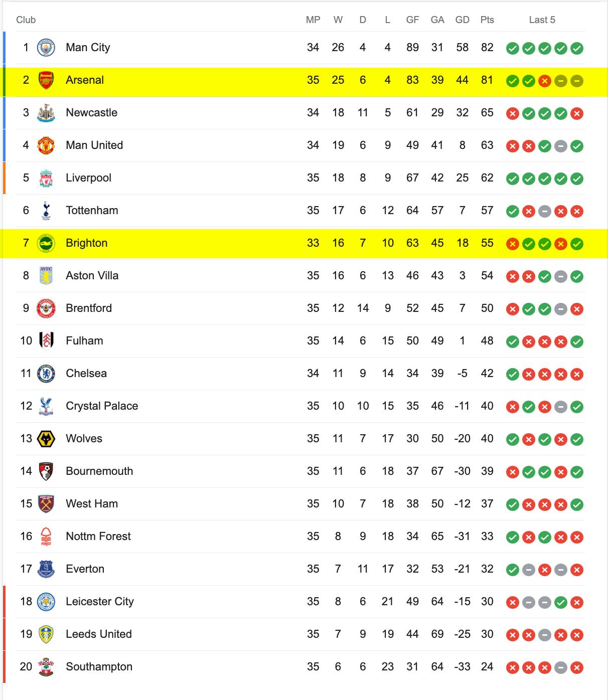Click Man City's first green win icon
608x700 pixels.
(512, 48)
